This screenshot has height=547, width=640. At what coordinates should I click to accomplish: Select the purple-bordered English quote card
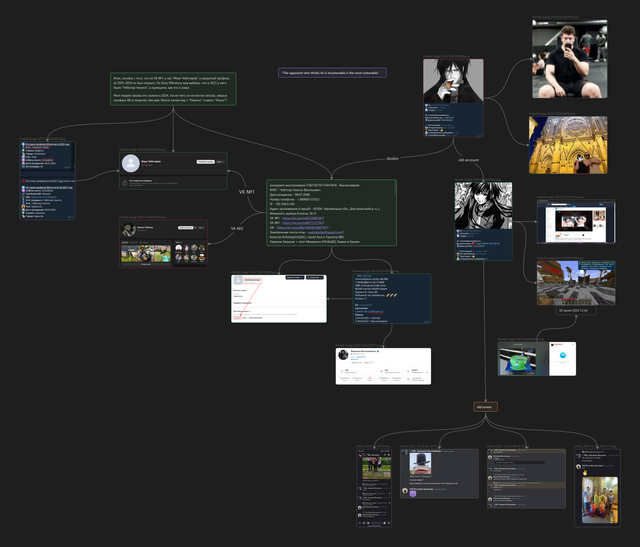pos(332,73)
